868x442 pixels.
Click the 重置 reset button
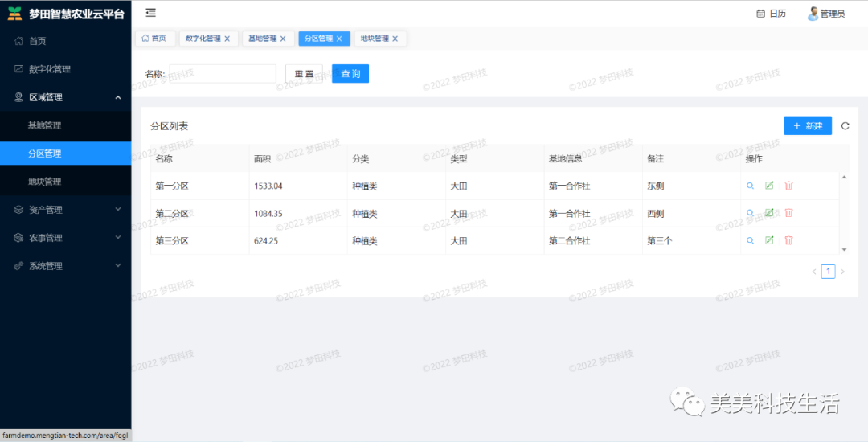tap(304, 74)
